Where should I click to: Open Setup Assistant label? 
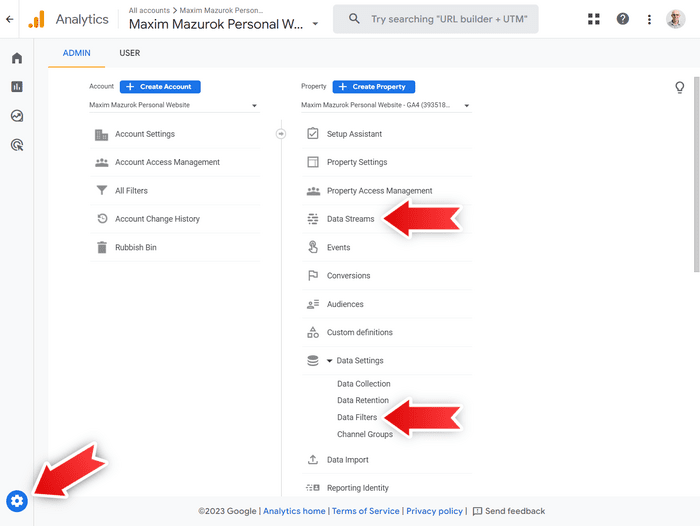click(354, 134)
